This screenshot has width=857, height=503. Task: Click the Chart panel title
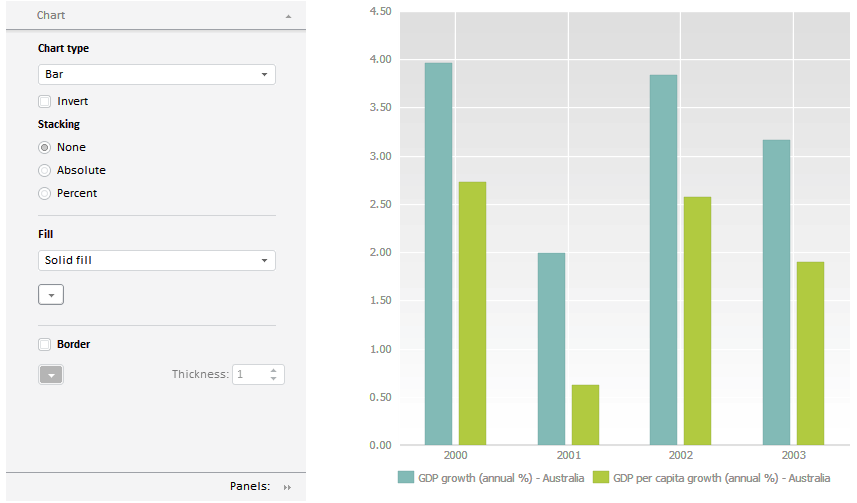(x=51, y=16)
